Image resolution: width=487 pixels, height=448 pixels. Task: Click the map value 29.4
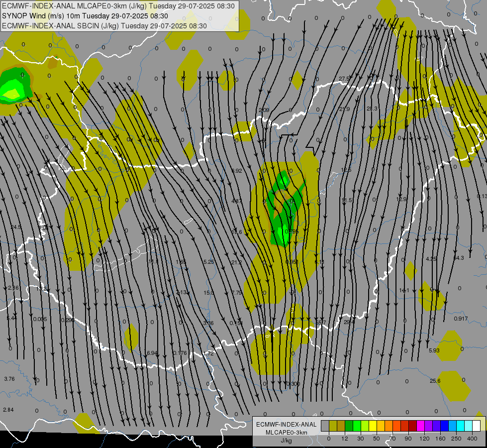coord(349,322)
